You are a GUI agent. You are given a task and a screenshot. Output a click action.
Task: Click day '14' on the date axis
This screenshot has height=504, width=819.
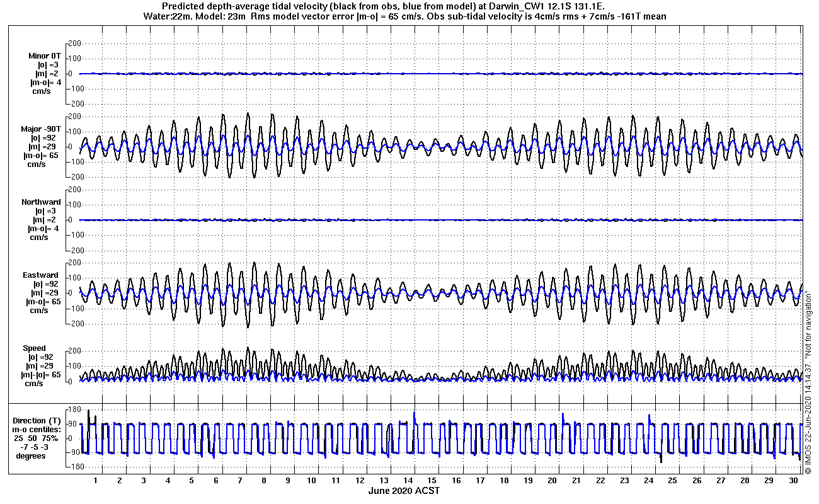click(x=408, y=481)
